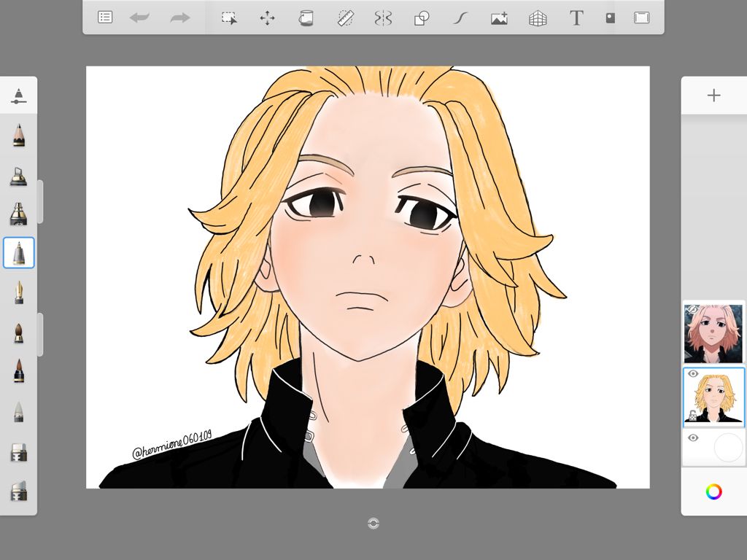The height and width of the screenshot is (560, 747).
Task: Import an image with the picture icon
Action: [x=499, y=18]
